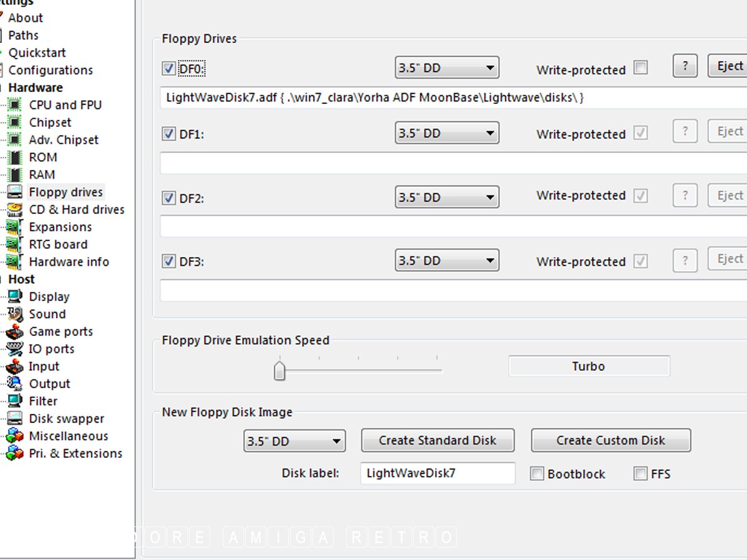747x560 pixels.
Task: Go to Quickstart settings page
Action: [x=37, y=53]
